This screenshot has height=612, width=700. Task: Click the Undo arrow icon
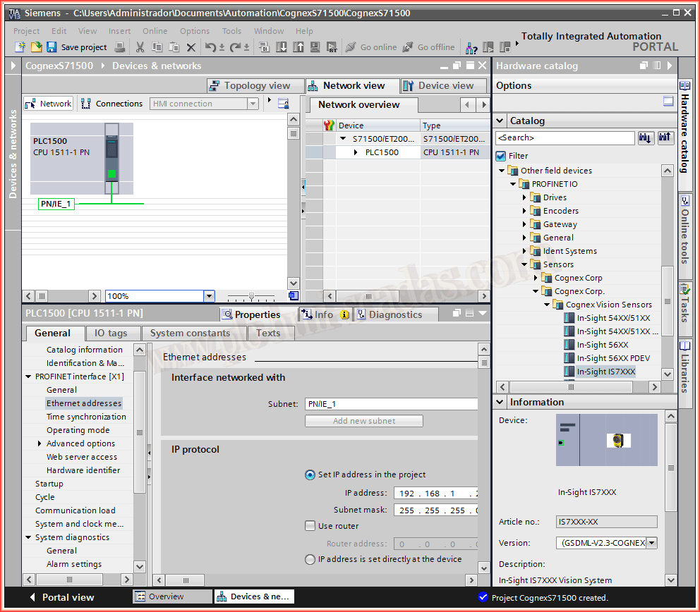[x=210, y=47]
